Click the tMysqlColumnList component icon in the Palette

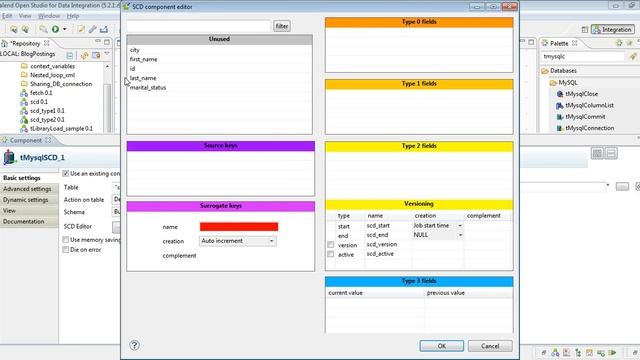click(560, 105)
